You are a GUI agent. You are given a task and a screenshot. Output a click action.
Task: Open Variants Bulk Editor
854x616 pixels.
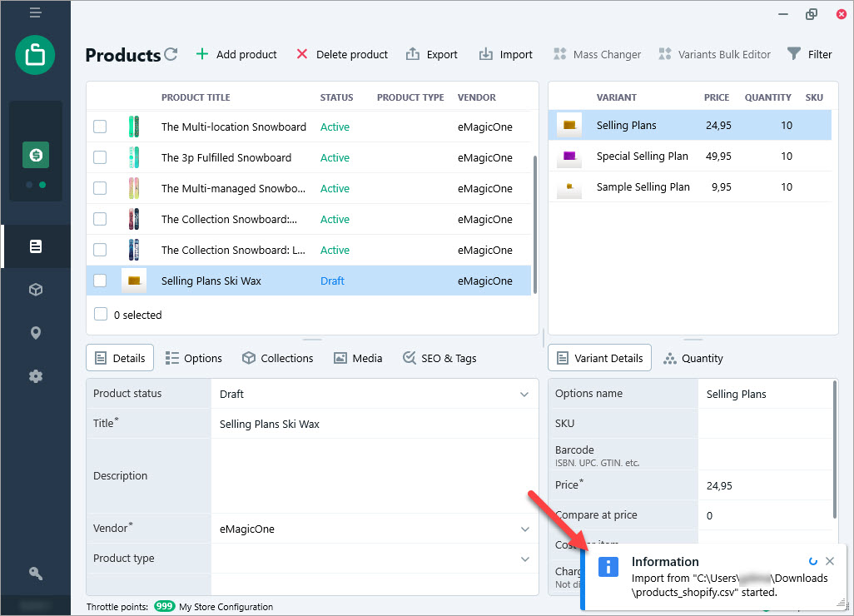[714, 54]
